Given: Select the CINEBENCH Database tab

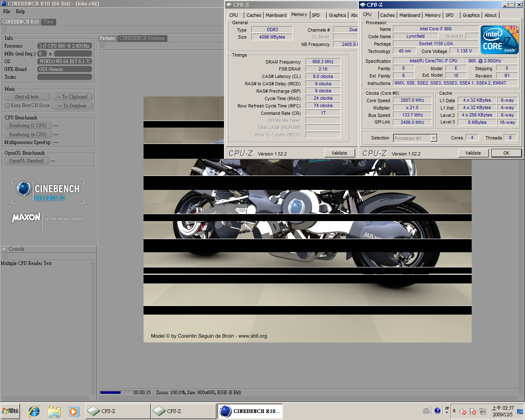Looking at the screenshot, I should tap(142, 38).
